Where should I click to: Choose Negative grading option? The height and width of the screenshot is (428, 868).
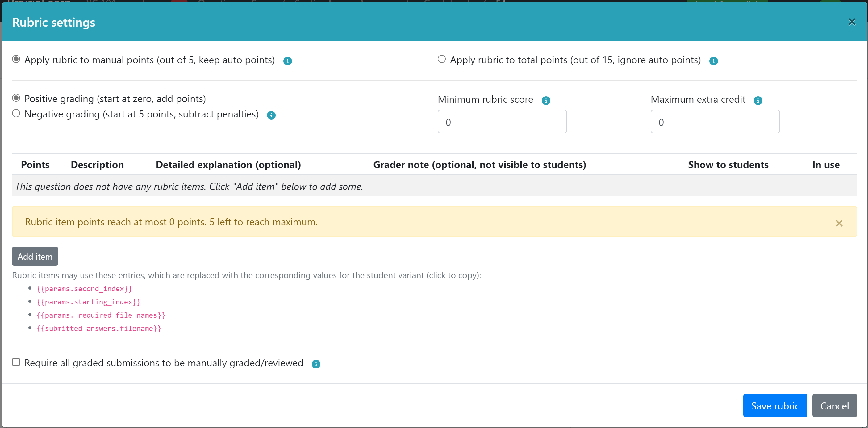click(16, 113)
